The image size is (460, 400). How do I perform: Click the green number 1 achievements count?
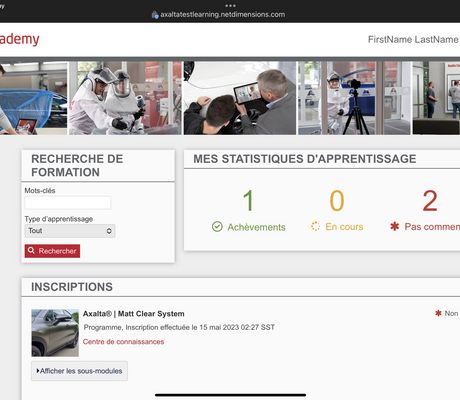click(248, 200)
